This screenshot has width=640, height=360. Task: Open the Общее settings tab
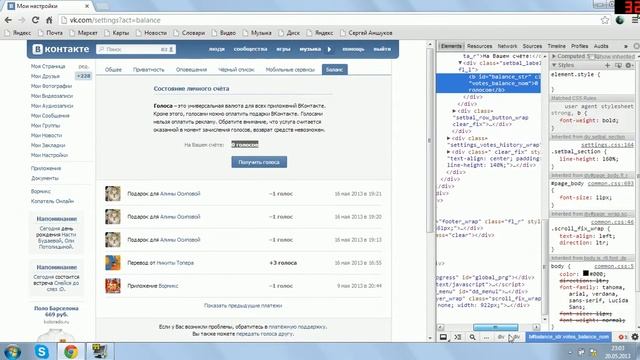[113, 70]
